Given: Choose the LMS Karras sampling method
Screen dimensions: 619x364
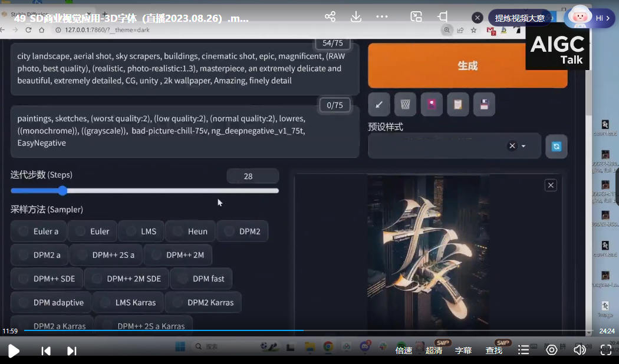Looking at the screenshot, I should point(127,302).
